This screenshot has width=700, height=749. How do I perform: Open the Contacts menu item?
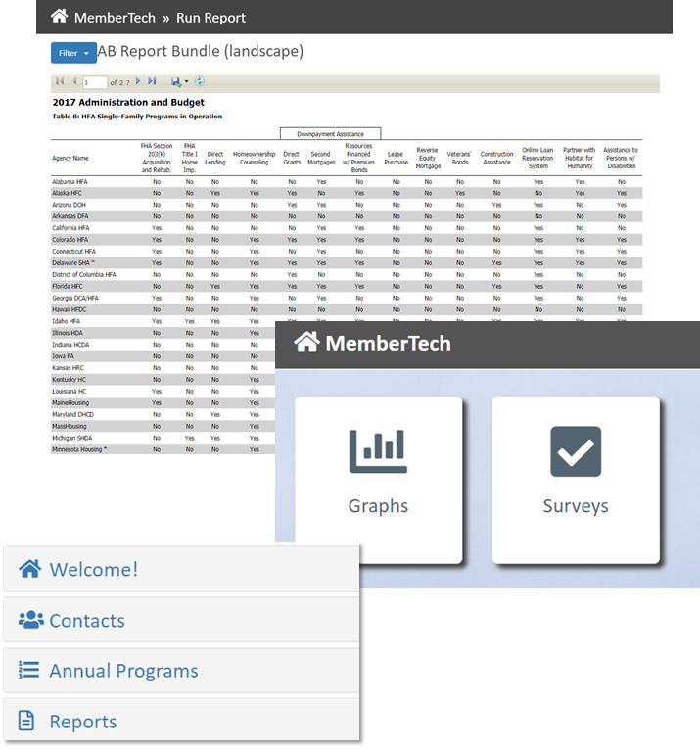[181, 620]
